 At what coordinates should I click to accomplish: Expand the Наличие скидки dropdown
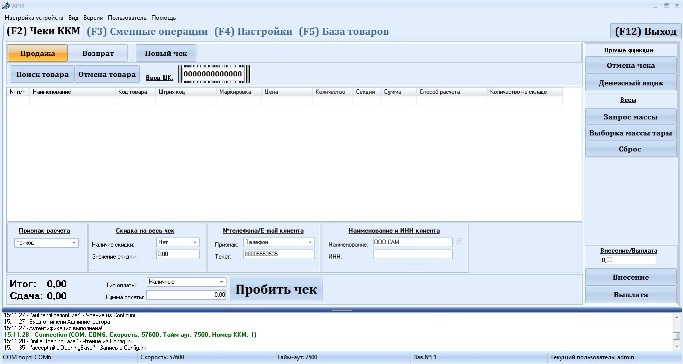click(x=178, y=242)
